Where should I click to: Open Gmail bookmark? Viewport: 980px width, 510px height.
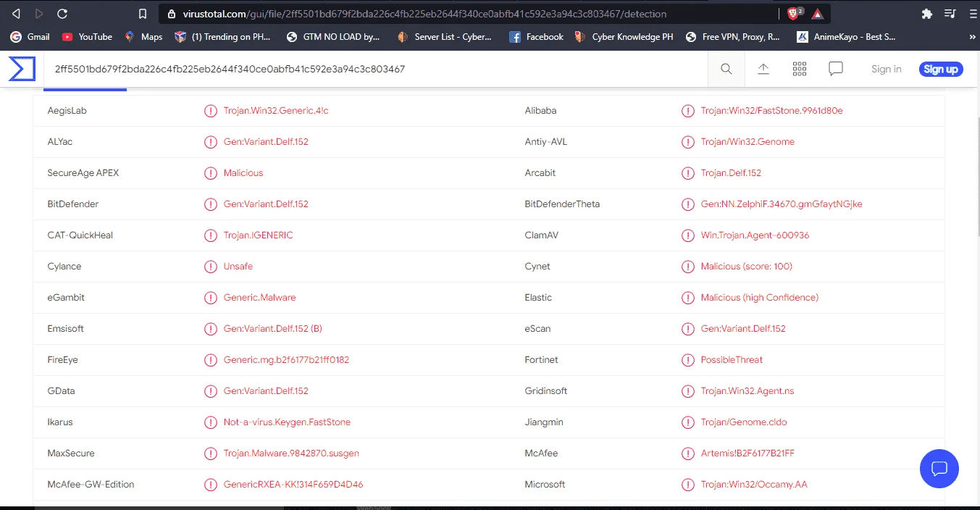pyautogui.click(x=30, y=37)
